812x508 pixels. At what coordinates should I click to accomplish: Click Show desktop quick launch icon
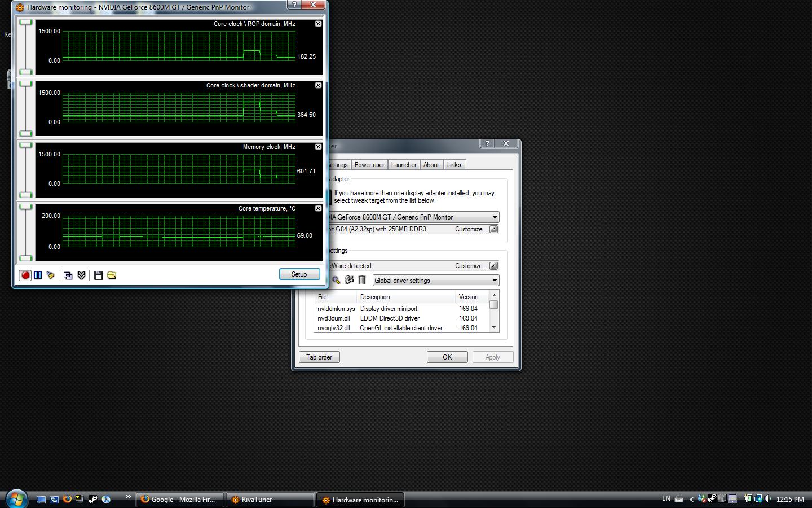41,500
